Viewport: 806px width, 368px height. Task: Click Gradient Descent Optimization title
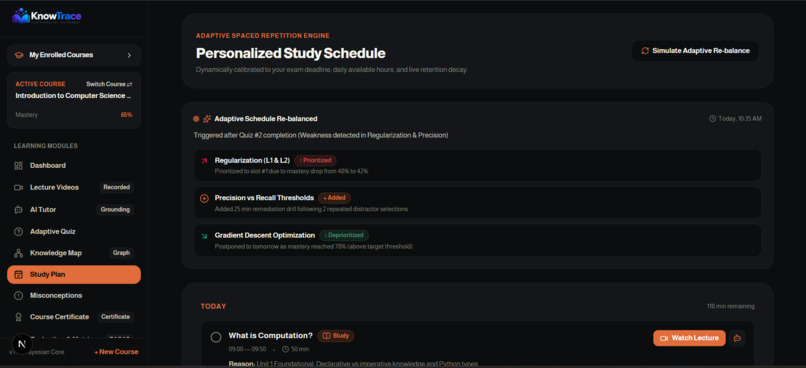pyautogui.click(x=265, y=235)
